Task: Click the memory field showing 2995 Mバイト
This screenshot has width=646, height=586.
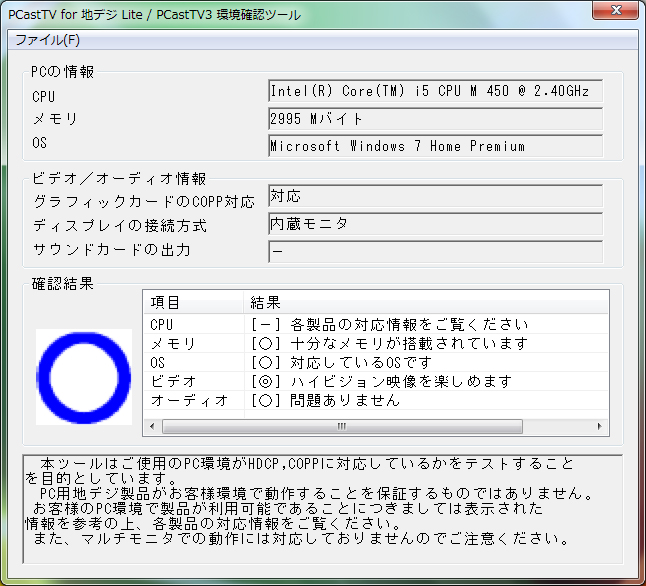Action: 435,119
